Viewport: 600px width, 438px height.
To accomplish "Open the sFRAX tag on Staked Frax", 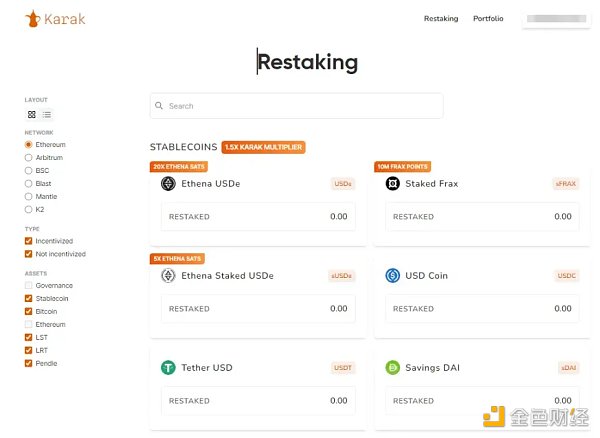I will coord(565,184).
